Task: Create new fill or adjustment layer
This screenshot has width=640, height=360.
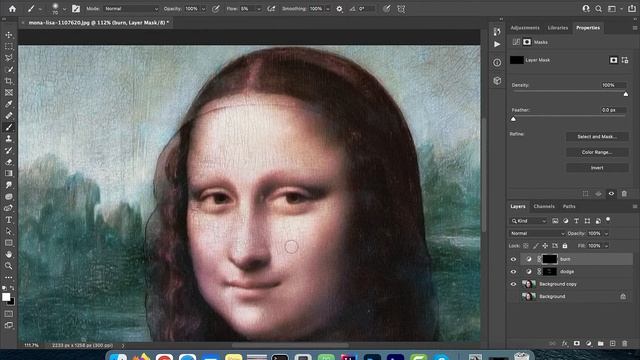Action: (x=589, y=344)
